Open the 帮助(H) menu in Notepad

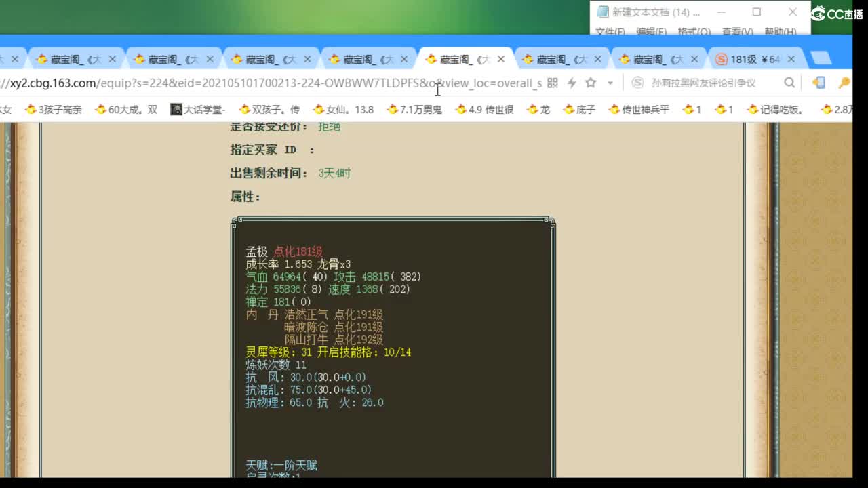pos(781,31)
